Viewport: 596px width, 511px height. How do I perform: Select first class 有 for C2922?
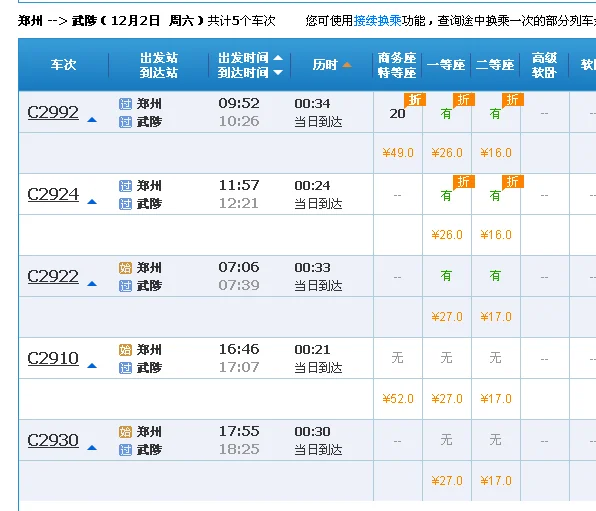446,276
